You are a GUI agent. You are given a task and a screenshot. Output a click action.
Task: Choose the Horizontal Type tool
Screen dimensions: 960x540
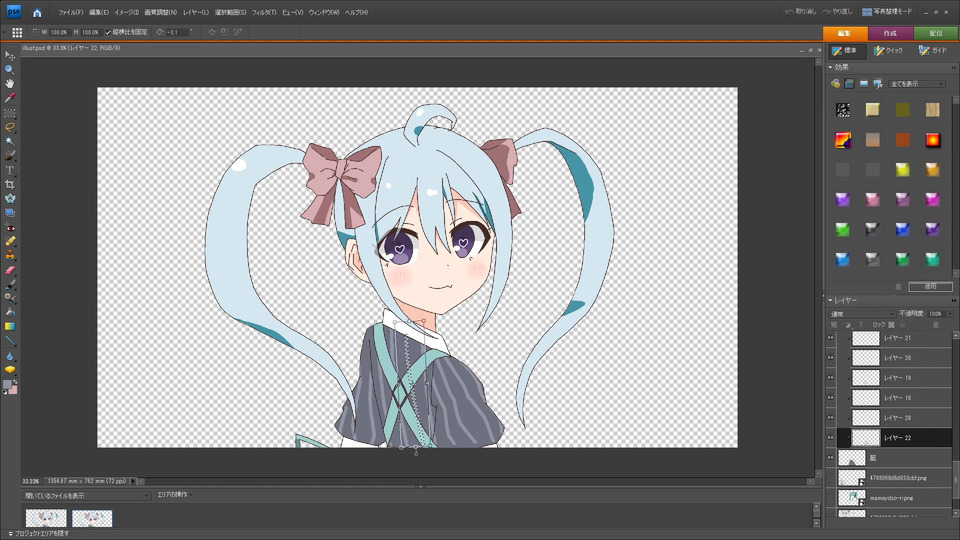click(x=10, y=171)
